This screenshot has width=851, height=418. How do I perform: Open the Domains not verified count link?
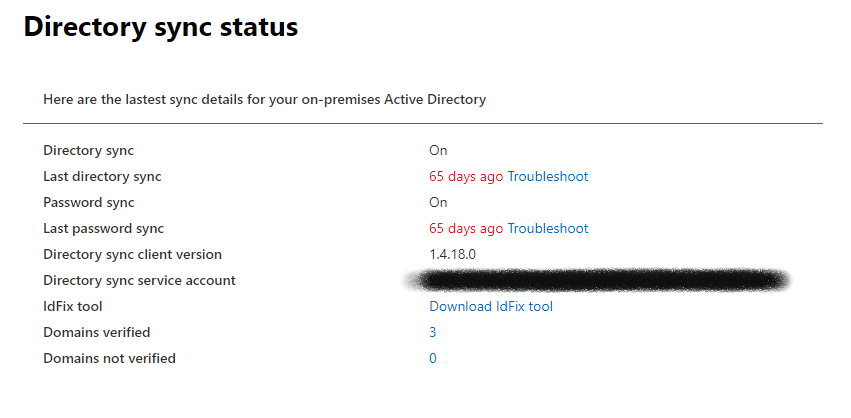[433, 359]
